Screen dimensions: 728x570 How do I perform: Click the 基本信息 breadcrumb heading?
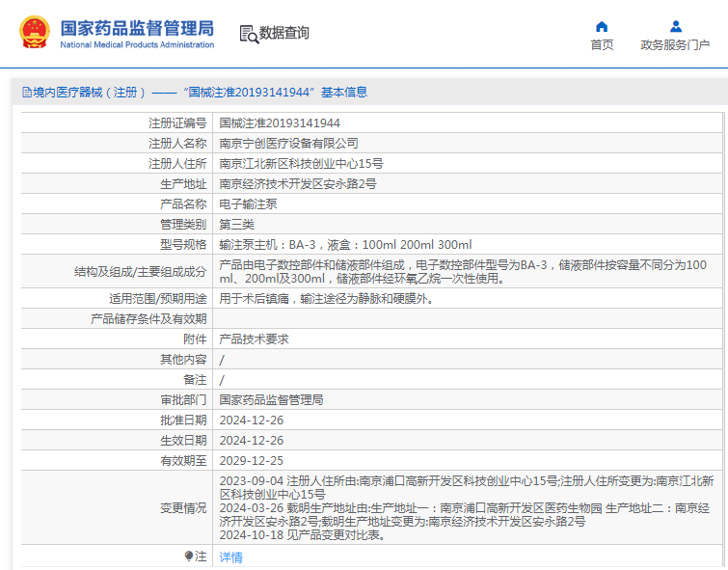[x=344, y=92]
